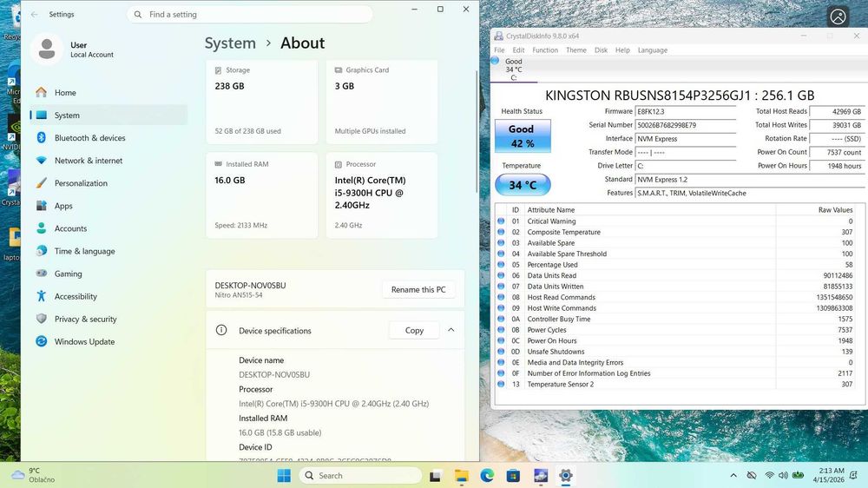Click the System breadcrumb link
The height and width of the screenshot is (488, 868).
tap(230, 43)
